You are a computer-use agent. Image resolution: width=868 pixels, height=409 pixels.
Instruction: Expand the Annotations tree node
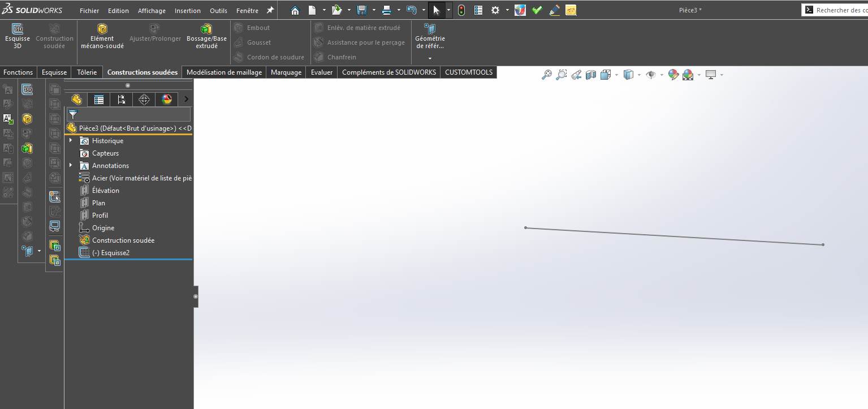[71, 165]
